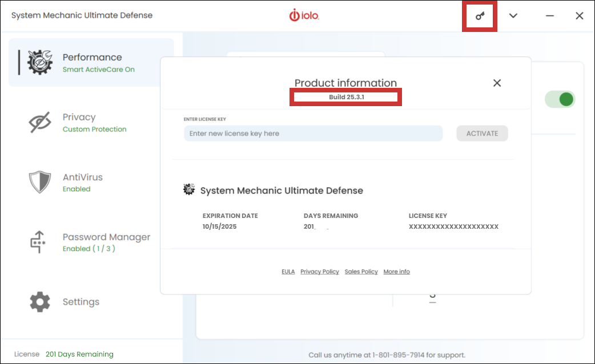
Task: Click the Custom Protection status text
Action: 94,130
